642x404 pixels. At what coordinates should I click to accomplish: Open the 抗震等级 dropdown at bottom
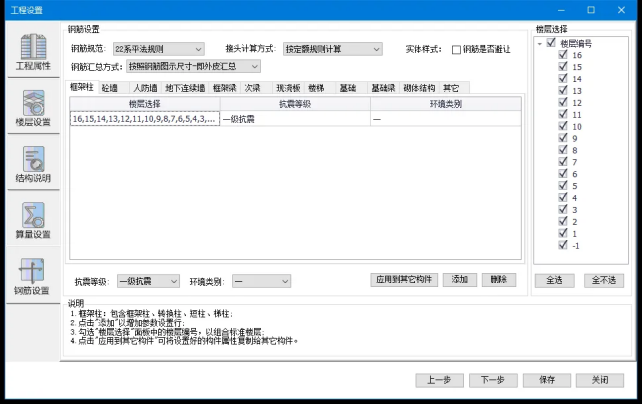click(x=148, y=281)
